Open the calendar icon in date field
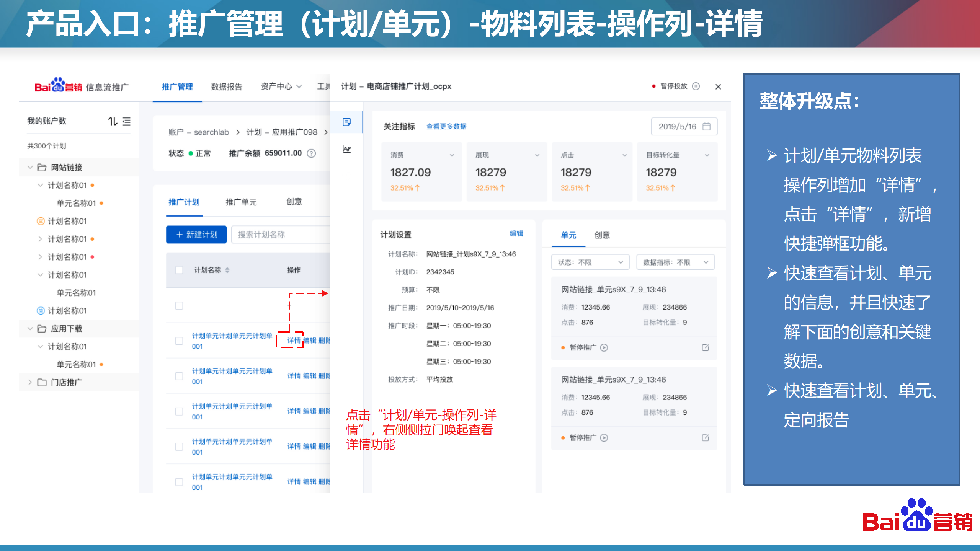The image size is (980, 551). pyautogui.click(x=706, y=126)
